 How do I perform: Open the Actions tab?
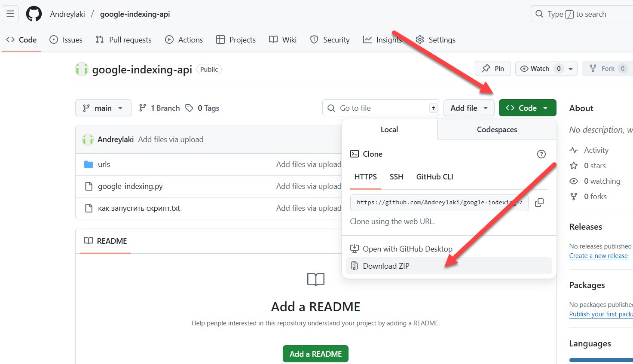click(x=184, y=40)
